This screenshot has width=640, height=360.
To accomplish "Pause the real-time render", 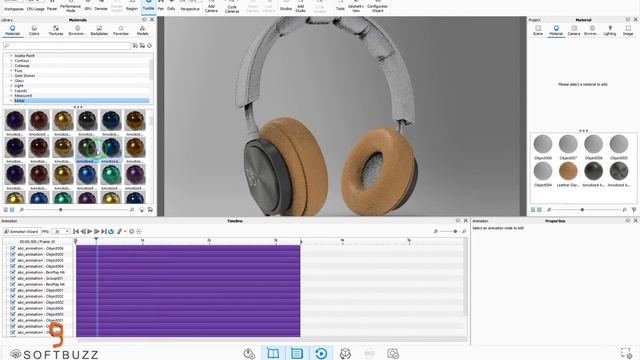I will [x=52, y=6].
